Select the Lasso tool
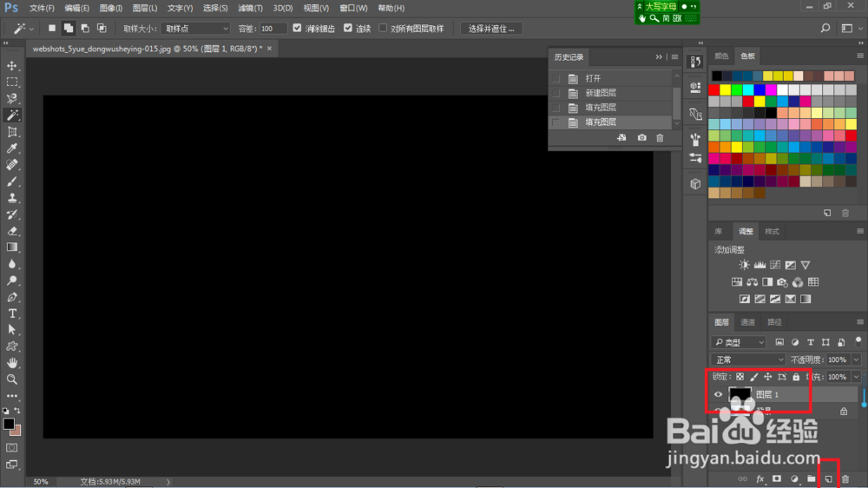The height and width of the screenshot is (488, 868). tap(11, 99)
